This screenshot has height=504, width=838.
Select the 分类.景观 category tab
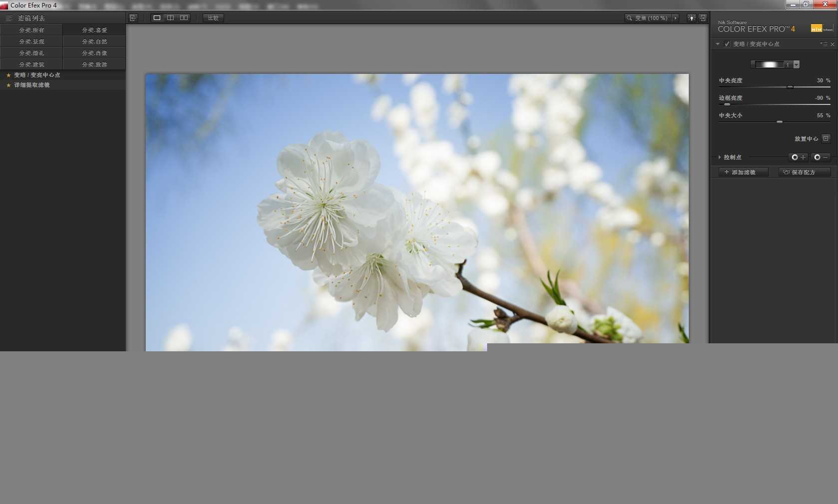point(31,41)
